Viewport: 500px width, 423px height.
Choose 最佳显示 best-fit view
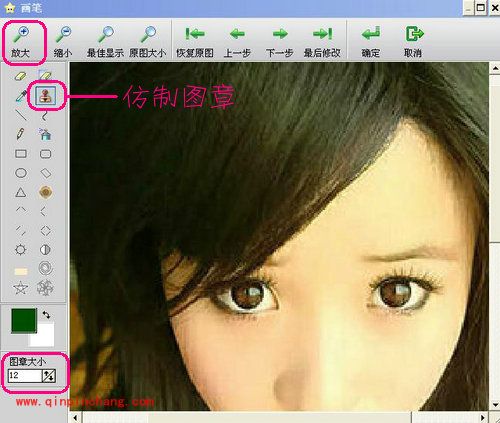click(105, 42)
